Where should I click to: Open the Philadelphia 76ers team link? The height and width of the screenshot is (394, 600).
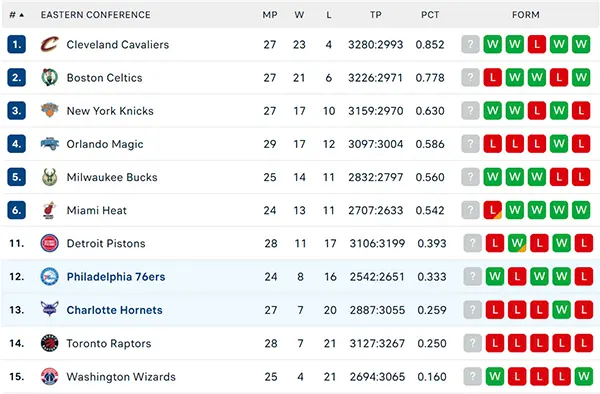pos(116,277)
